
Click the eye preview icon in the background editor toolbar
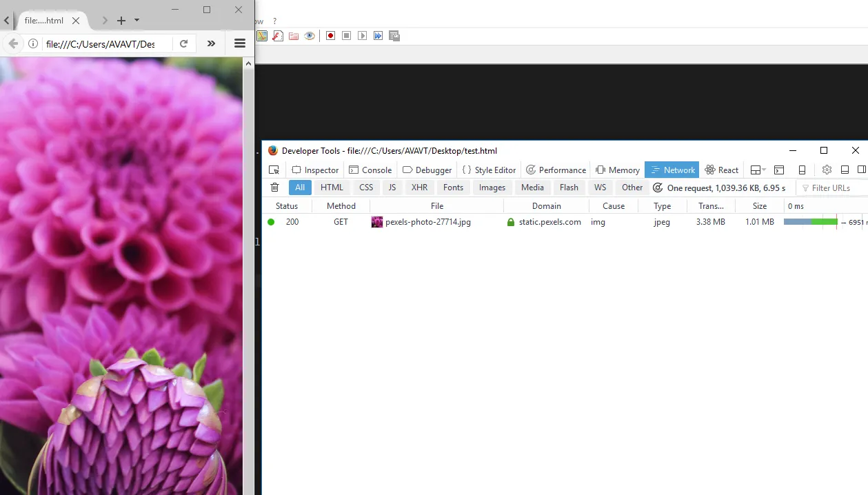[310, 36]
